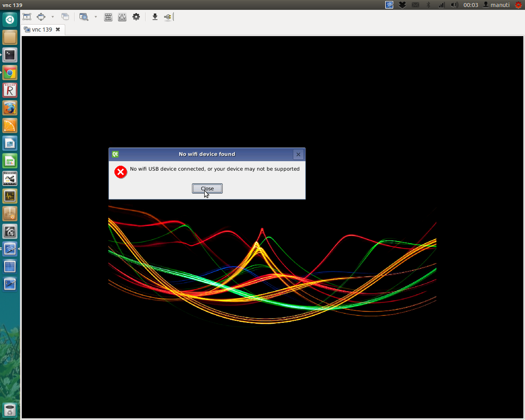Image resolution: width=525 pixels, height=420 pixels.
Task: Click the No wifi device found title bar
Action: coord(207,154)
